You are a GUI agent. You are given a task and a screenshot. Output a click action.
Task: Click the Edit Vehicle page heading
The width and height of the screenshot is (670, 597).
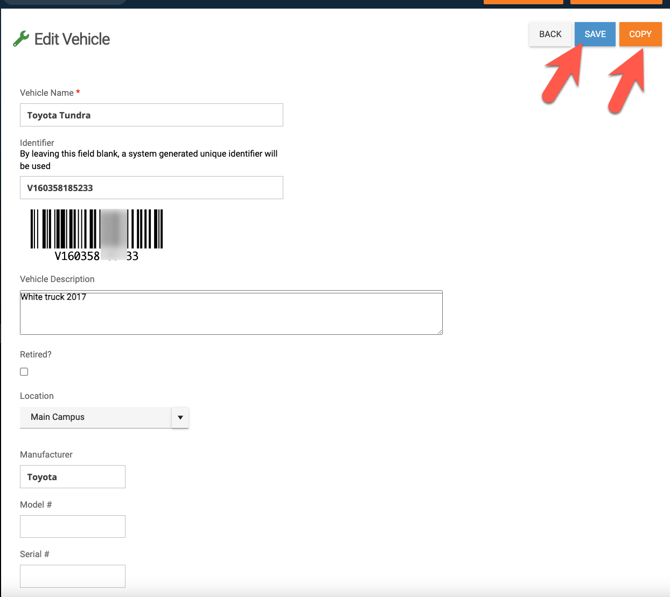[72, 39]
